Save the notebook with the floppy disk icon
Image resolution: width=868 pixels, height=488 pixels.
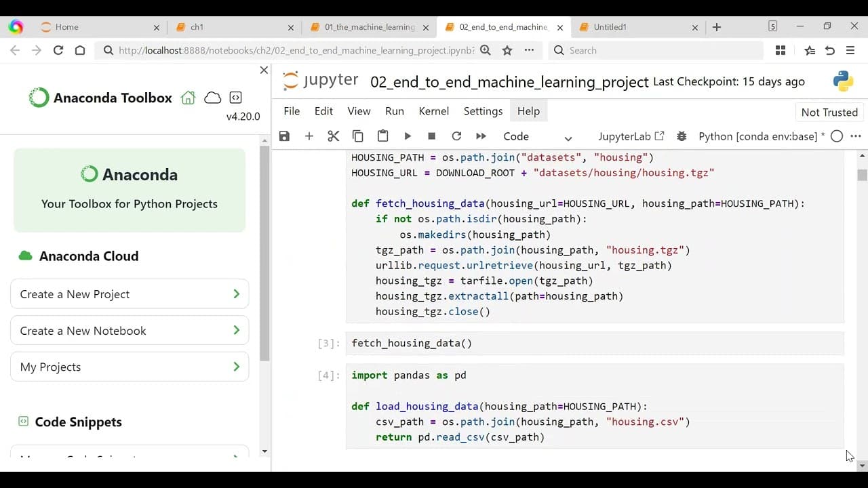284,136
